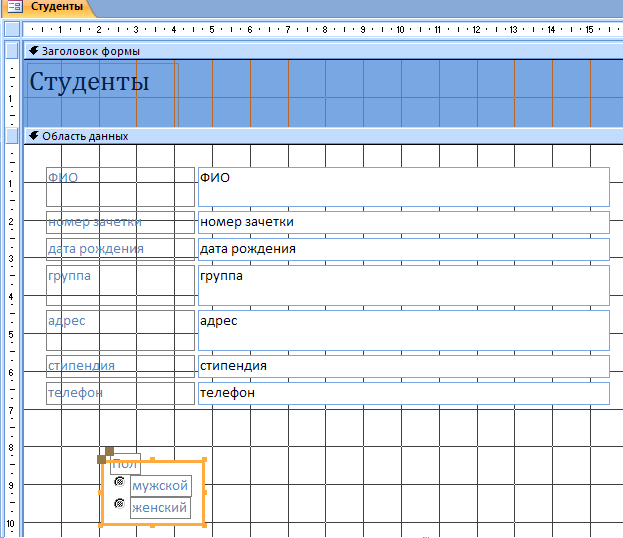Select the женский radio button
The width and height of the screenshot is (623, 538).
(x=119, y=504)
